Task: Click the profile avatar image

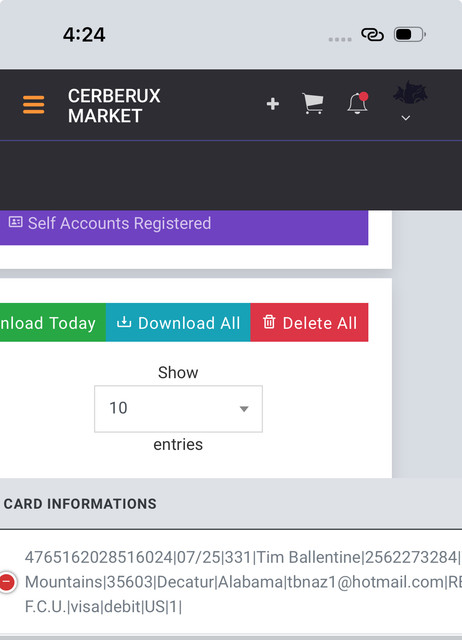Action: click(x=410, y=93)
